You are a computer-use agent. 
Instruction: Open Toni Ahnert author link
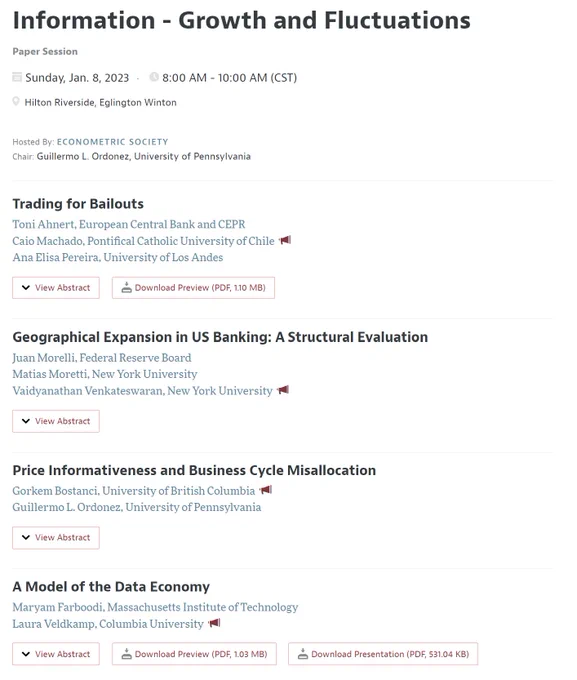[129, 224]
